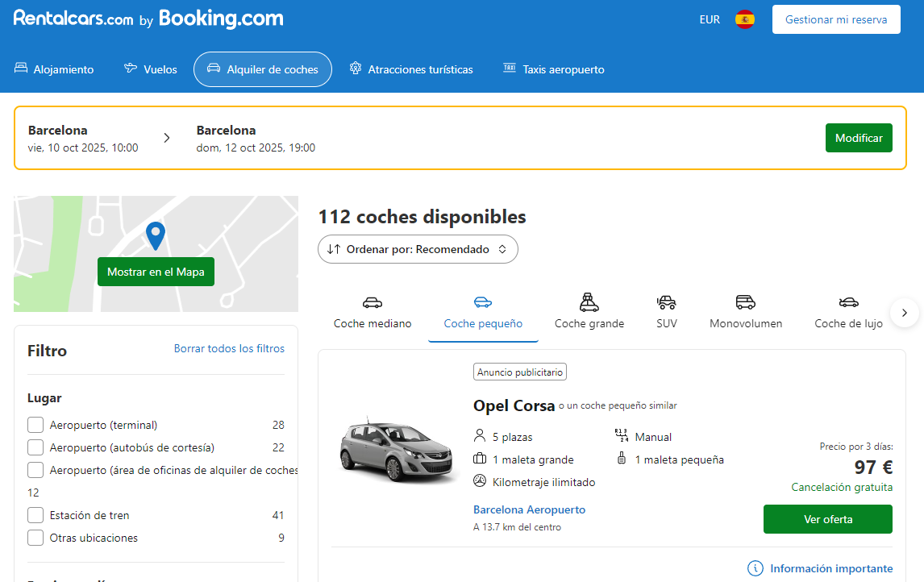Check the Otras ubicaciones filter
Screen dimensions: 924x582
coord(35,538)
